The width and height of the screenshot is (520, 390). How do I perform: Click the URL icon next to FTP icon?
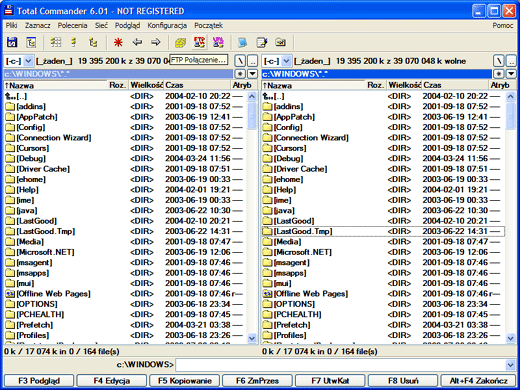[218, 42]
